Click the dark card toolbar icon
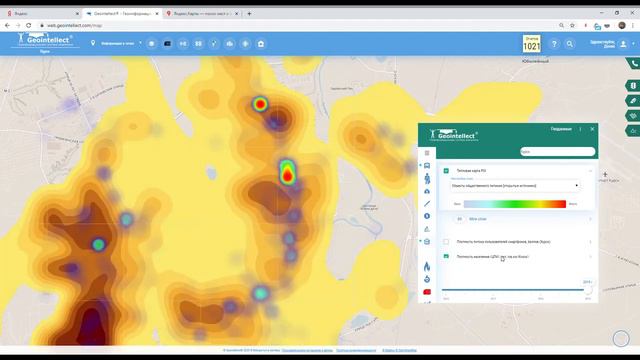640x360 pixels. (167, 44)
